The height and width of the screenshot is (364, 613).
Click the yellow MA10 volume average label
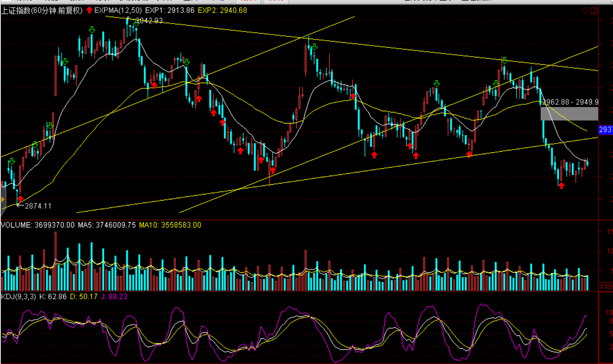[x=170, y=225]
